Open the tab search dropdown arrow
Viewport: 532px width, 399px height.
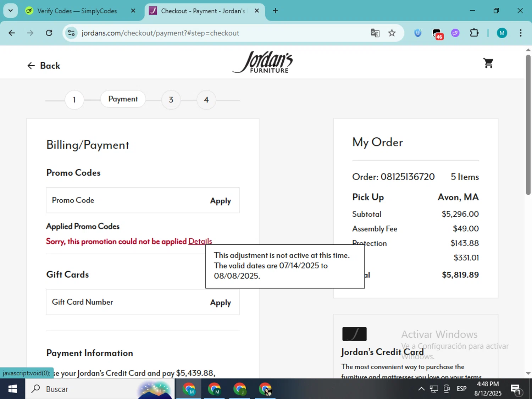pos(11,11)
